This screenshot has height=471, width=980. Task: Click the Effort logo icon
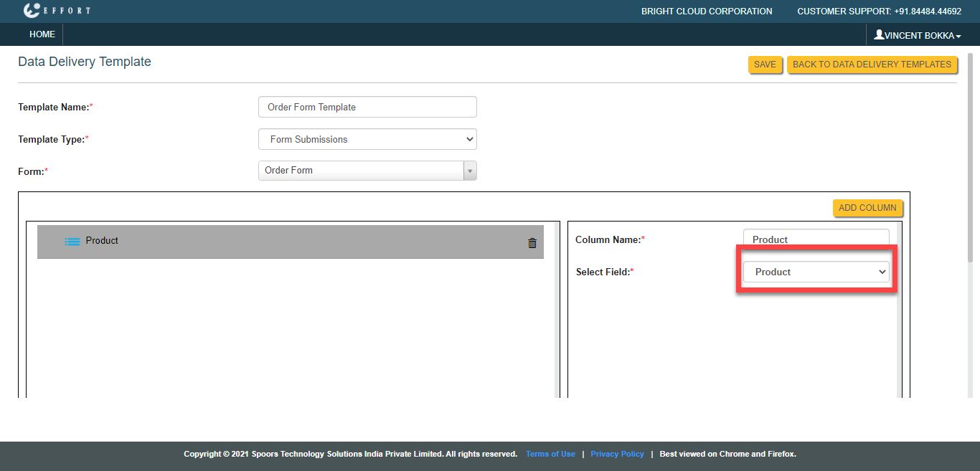[x=33, y=11]
